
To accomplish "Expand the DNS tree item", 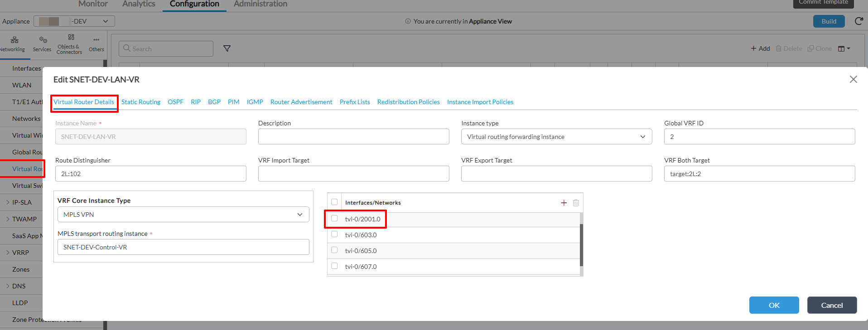I will 8,286.
